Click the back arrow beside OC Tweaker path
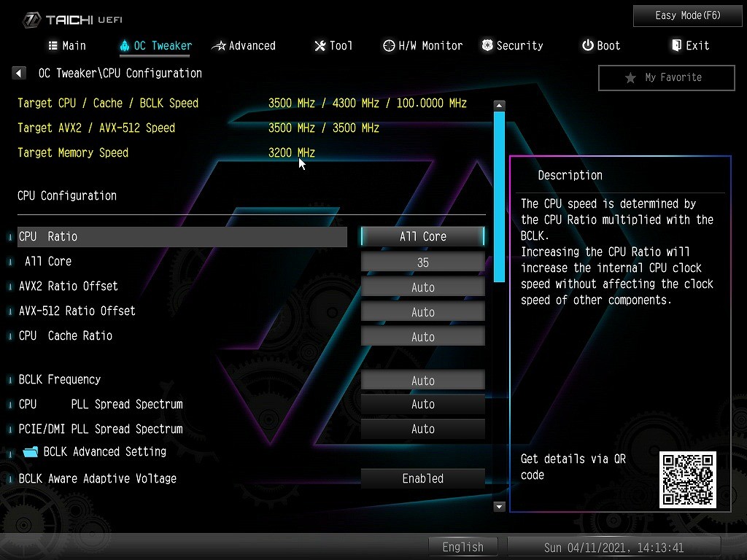The width and height of the screenshot is (747, 560). click(18, 73)
